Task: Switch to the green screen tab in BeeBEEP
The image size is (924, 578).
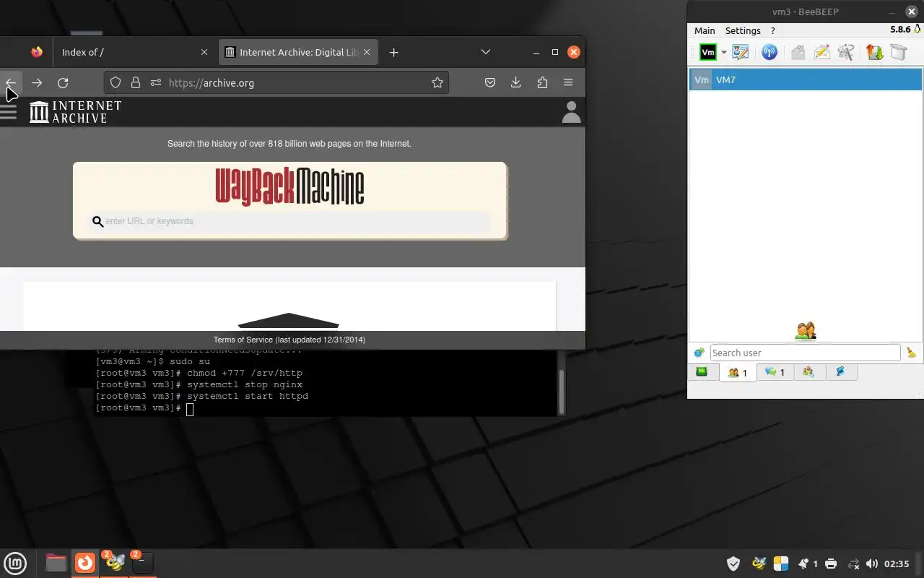Action: (x=702, y=372)
